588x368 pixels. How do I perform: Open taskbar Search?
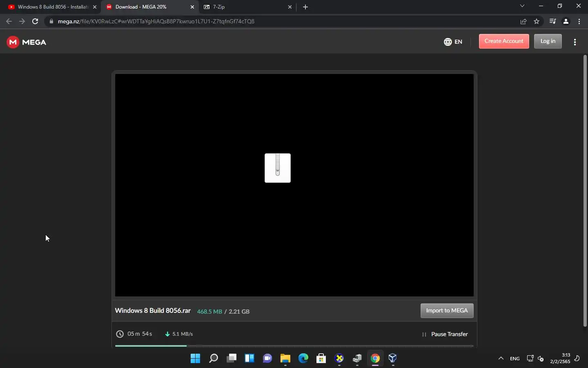point(214,359)
